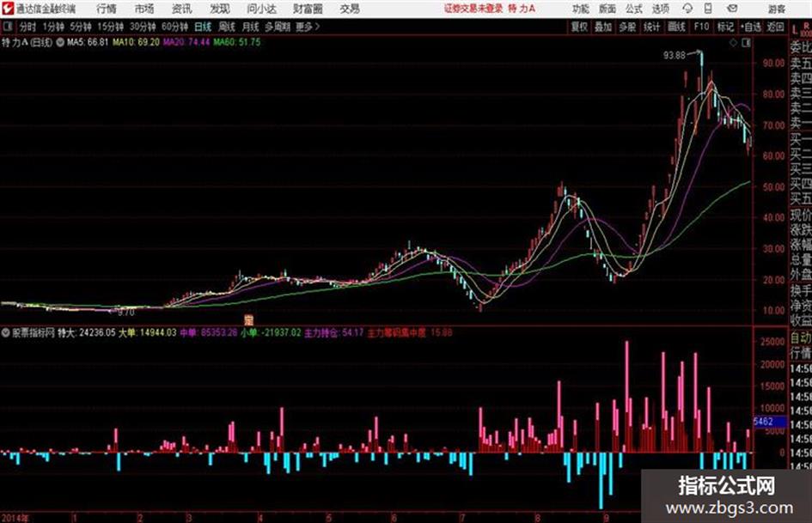Add stock with the 自选 button
The image size is (812, 523).
click(750, 27)
